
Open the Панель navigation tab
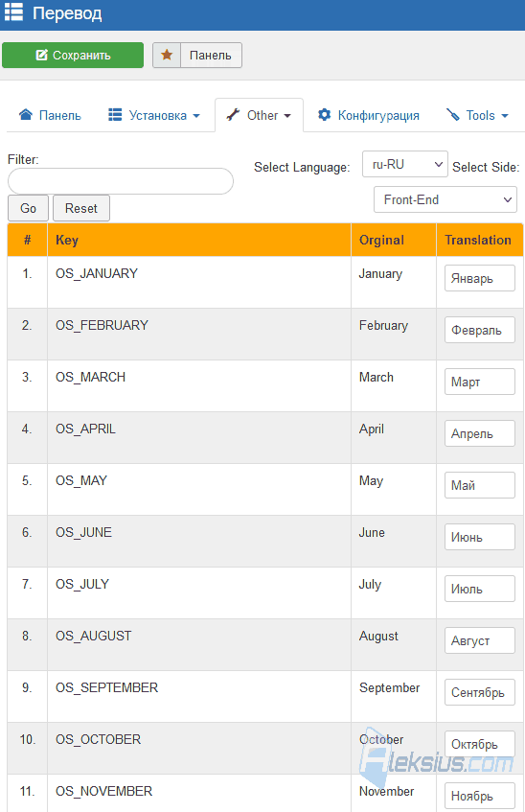(x=50, y=115)
